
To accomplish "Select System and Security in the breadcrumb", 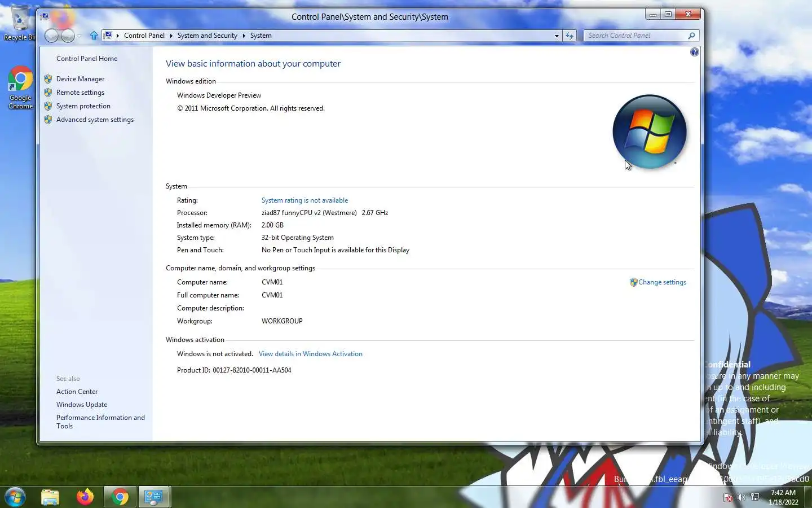I will (x=208, y=36).
